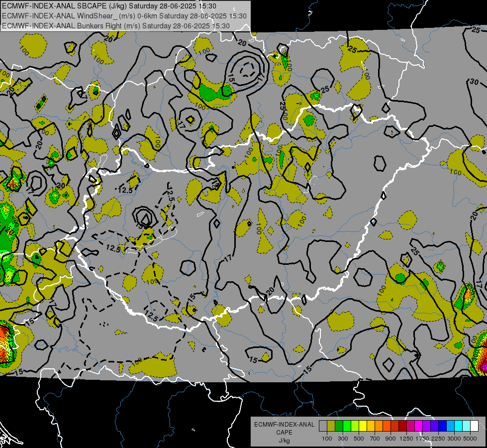The image size is (487, 448).
Task: Click the 500 tick label on the legend
Action: coord(359,439)
